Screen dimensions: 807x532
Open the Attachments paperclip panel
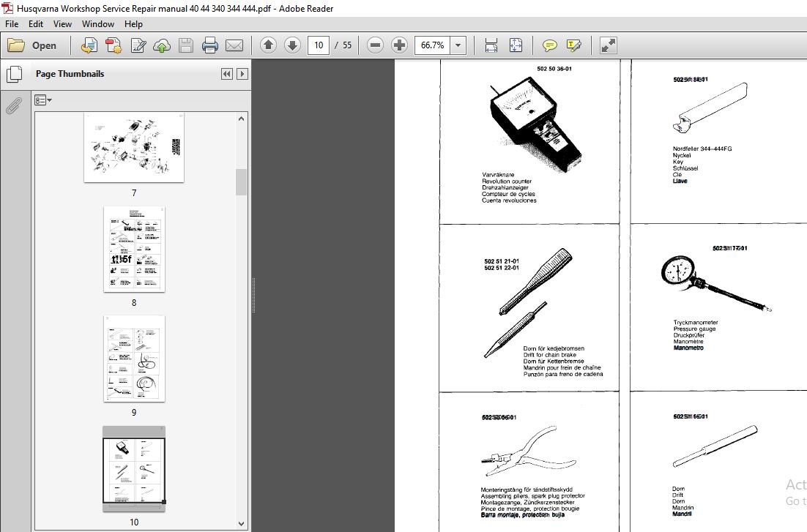[x=14, y=105]
